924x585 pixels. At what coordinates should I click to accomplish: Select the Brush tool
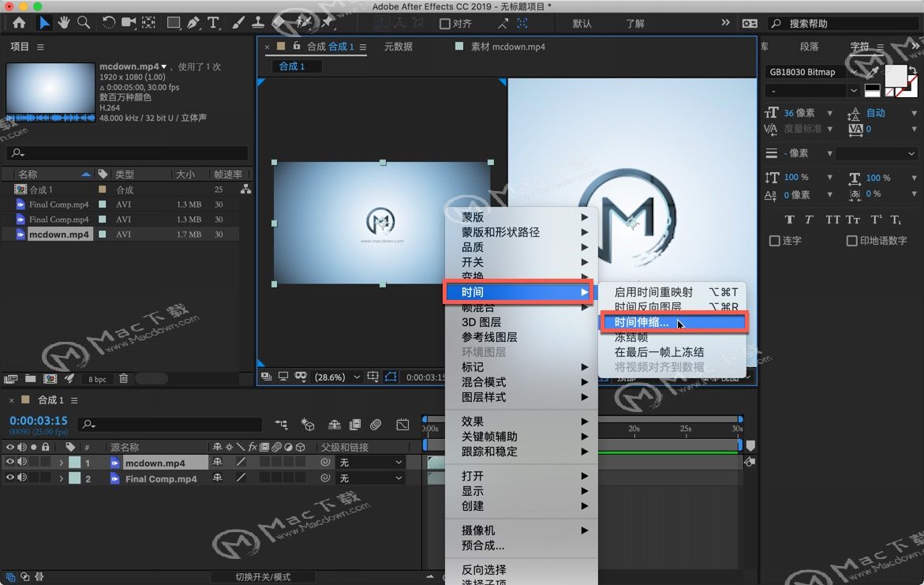[x=238, y=23]
